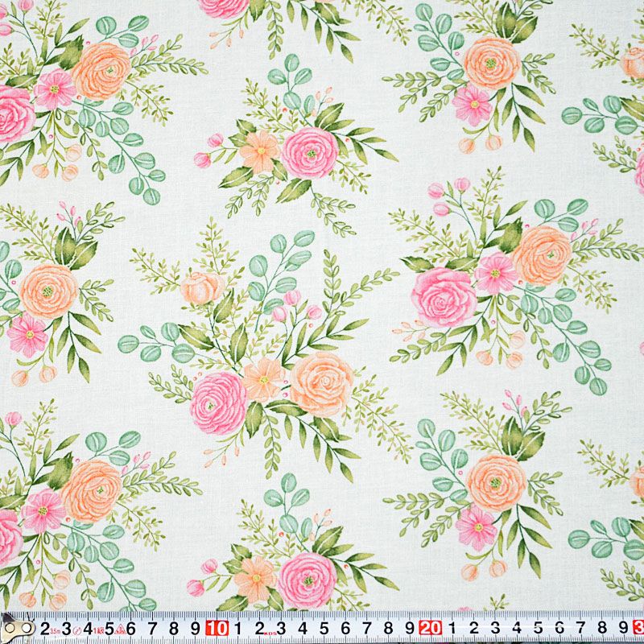Click the red 10 mark on the tape measure

(x=216, y=628)
